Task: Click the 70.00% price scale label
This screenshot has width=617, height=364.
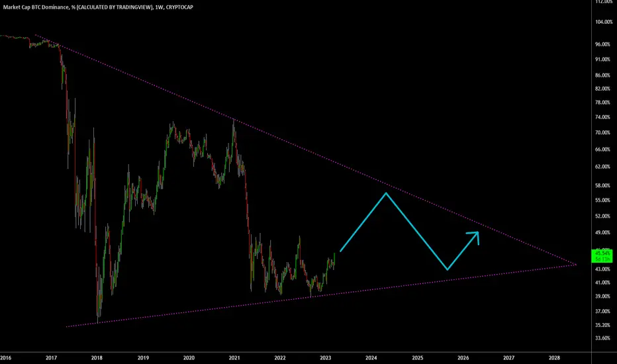Action: (x=603, y=133)
